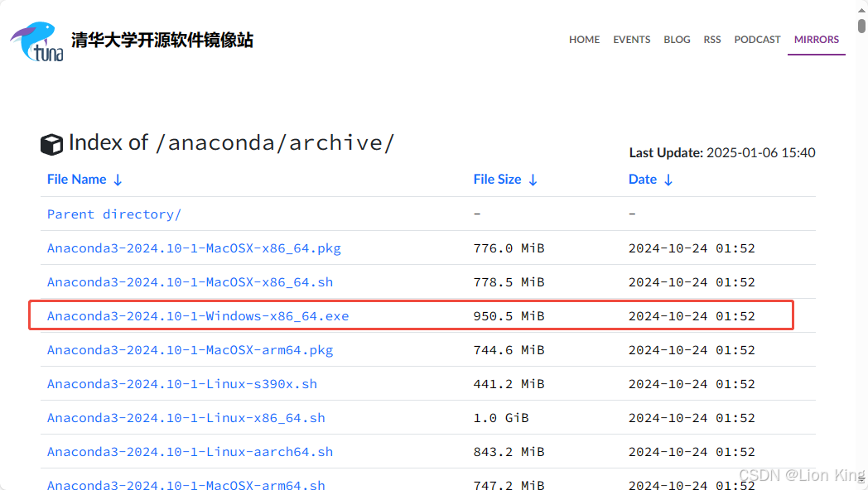Viewport: 868px width, 490px height.
Task: Go to EVENTS page
Action: pos(632,39)
